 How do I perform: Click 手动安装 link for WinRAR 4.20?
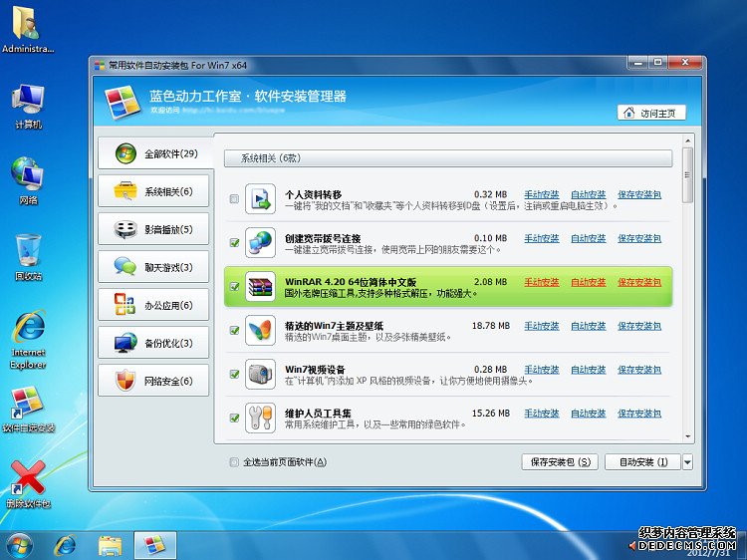(x=541, y=282)
